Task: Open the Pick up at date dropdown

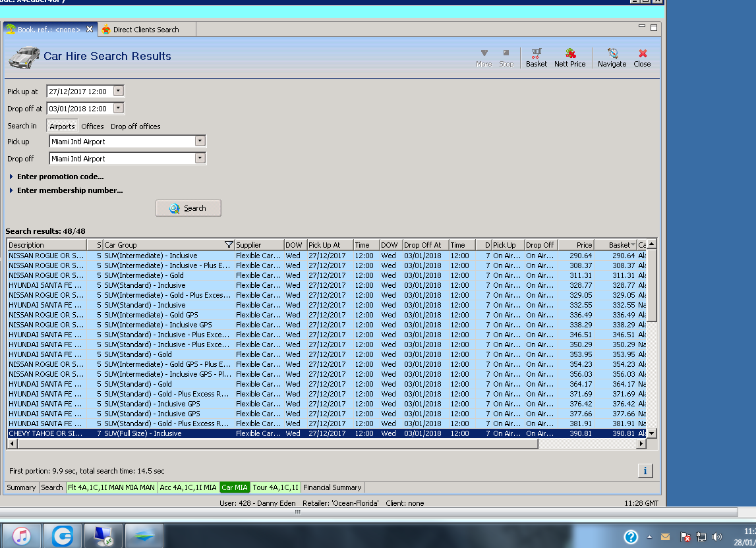Action: click(119, 92)
